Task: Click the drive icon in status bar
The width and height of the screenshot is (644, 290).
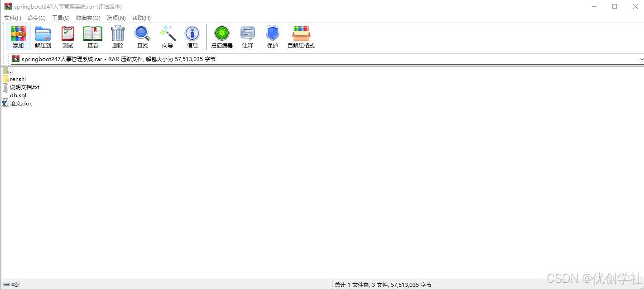Action: (x=6, y=285)
